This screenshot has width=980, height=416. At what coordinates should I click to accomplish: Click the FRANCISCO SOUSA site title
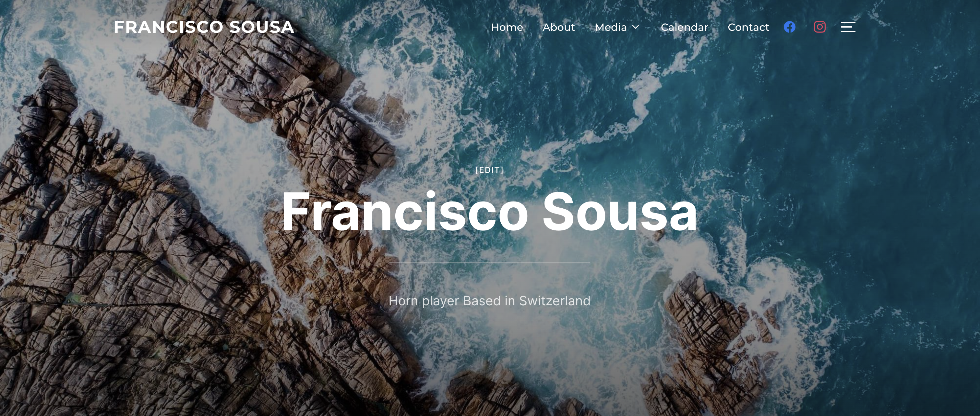coord(204,27)
